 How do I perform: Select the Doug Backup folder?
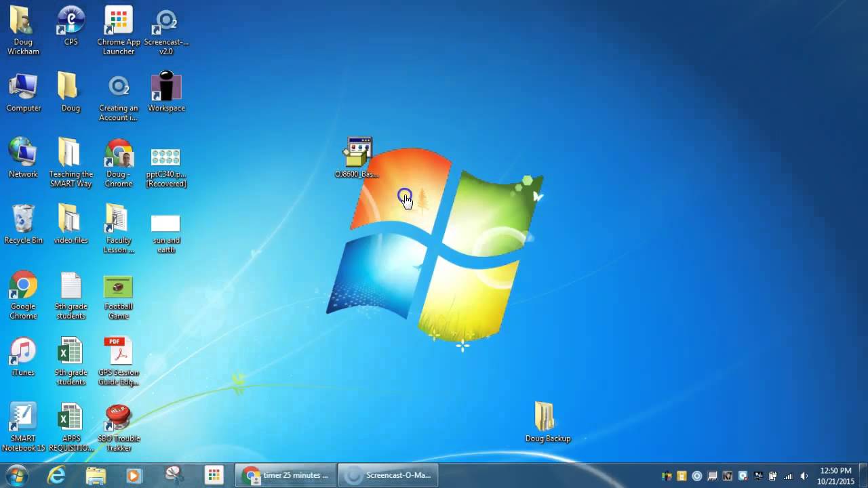coord(548,423)
